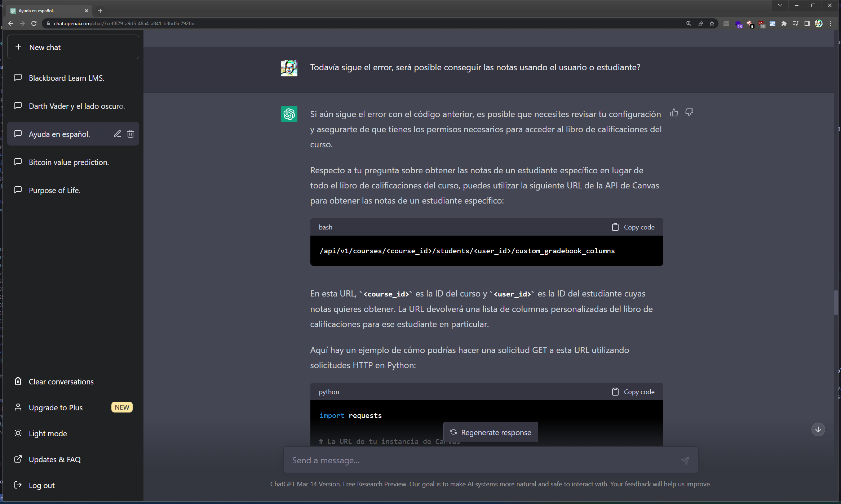Expand the tab search chevron in the title bar

click(x=780, y=5)
